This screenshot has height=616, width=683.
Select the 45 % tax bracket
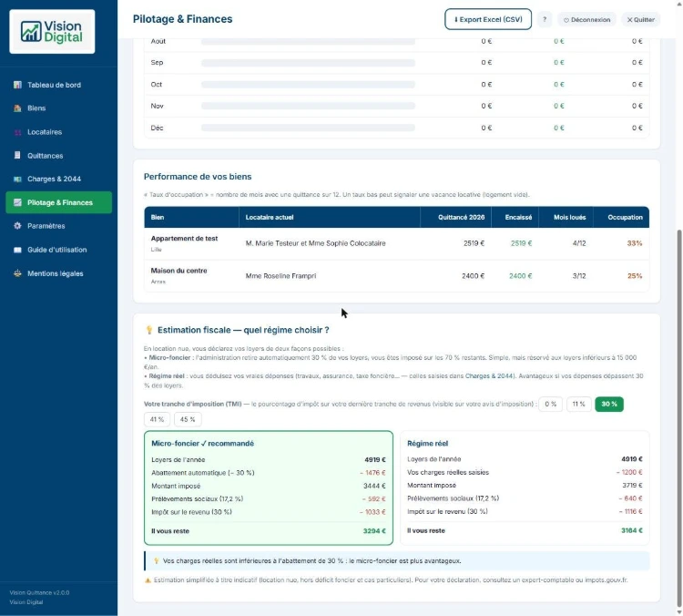click(188, 419)
